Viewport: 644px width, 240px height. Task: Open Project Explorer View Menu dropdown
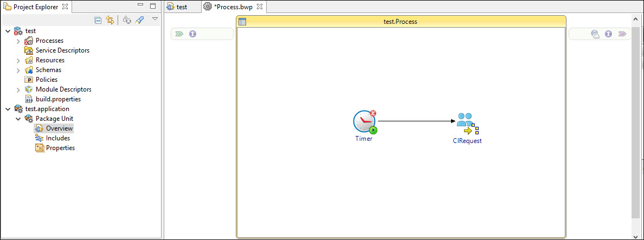155,19
